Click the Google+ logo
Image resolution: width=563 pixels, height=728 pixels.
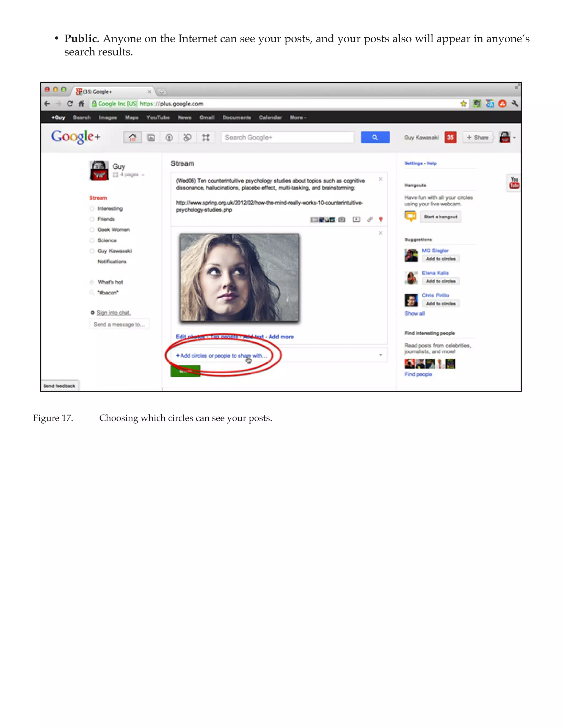(75, 137)
